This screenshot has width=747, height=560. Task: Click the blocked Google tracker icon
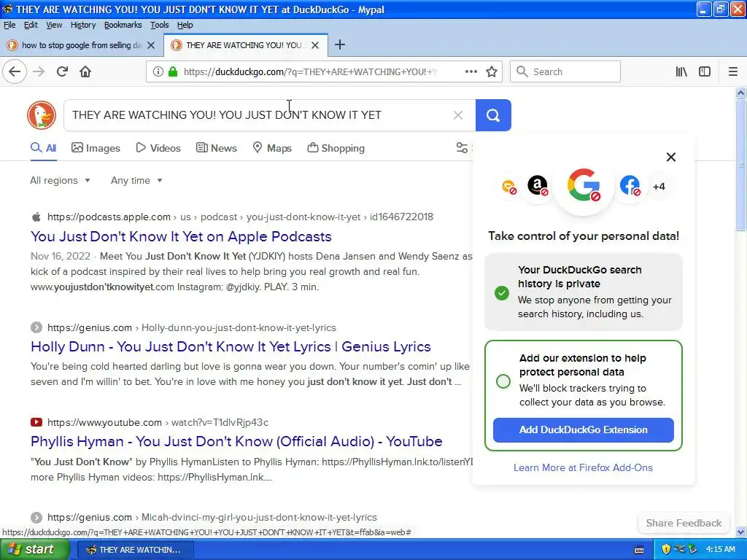click(x=584, y=186)
